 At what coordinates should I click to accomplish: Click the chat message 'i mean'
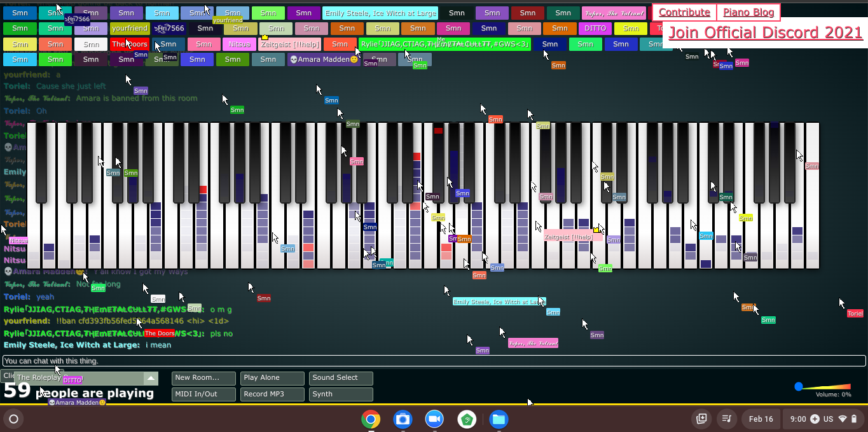pos(158,345)
